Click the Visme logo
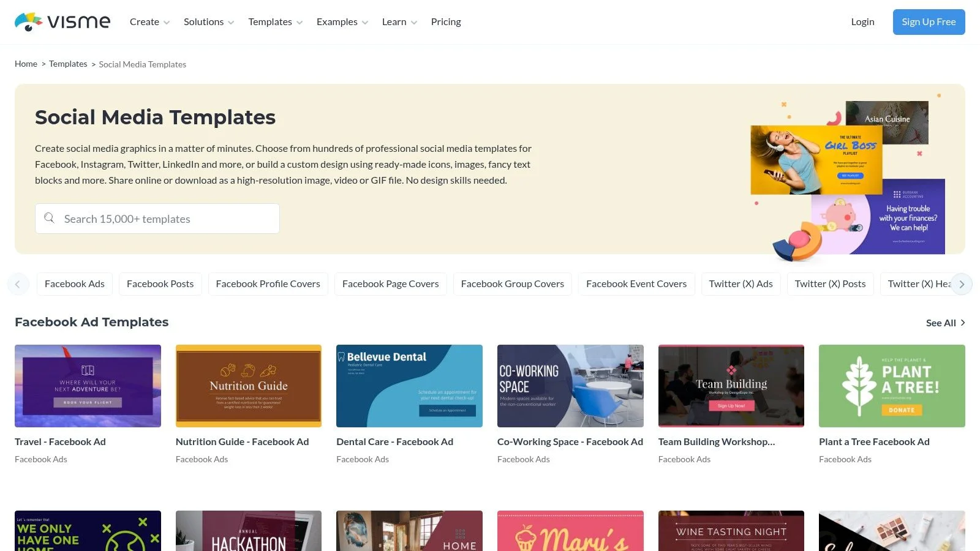Image resolution: width=980 pixels, height=551 pixels. [x=62, y=22]
